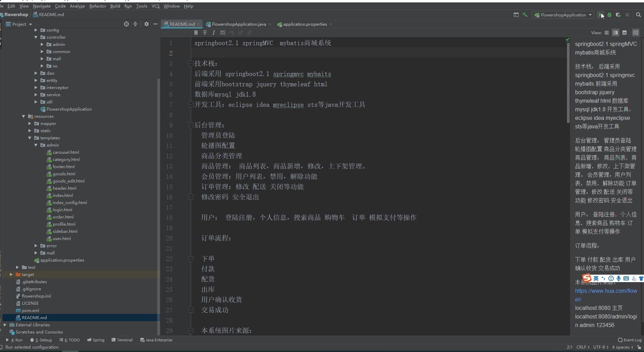Screen dimensions: 644x352
Task: Hide the Project tool window
Action: coord(156,24)
